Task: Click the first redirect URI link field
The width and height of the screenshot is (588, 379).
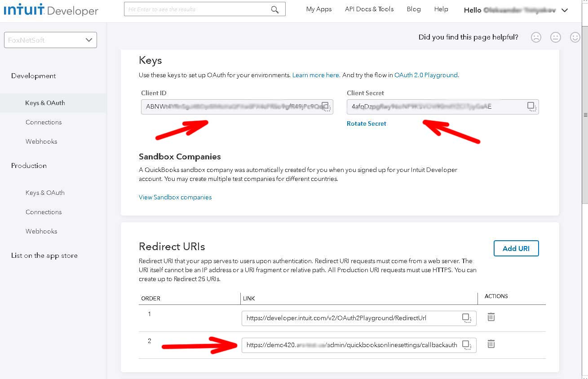Action: pos(359,318)
